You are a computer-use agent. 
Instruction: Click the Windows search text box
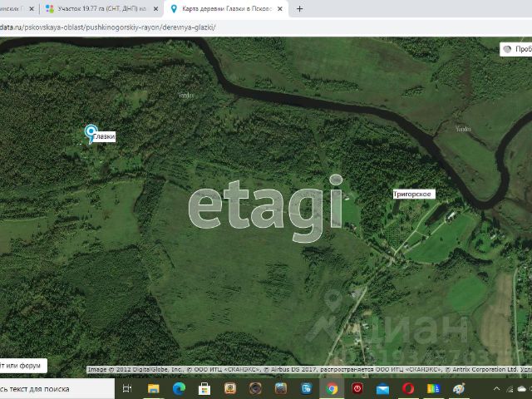(57, 389)
